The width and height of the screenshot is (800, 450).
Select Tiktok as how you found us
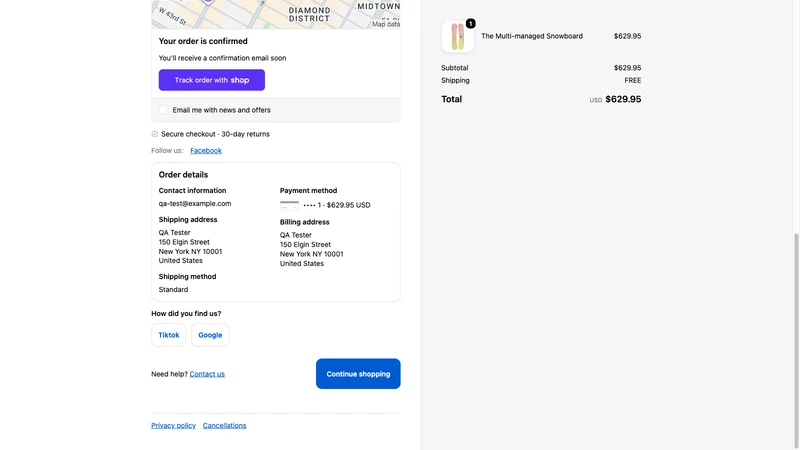point(168,335)
